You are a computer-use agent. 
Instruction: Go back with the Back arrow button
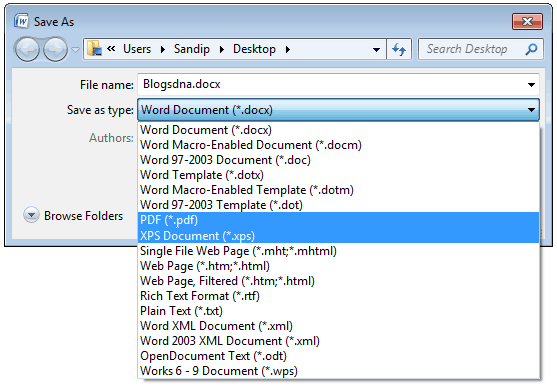[x=27, y=49]
